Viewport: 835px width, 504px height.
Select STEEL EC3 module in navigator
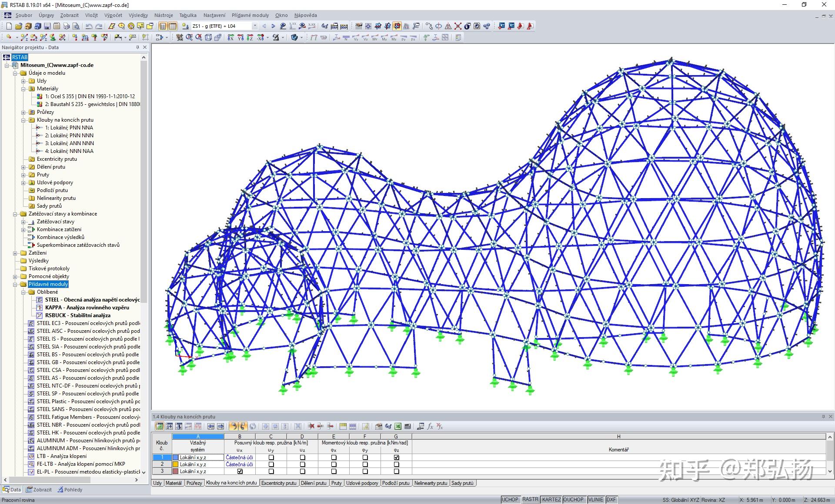85,323
